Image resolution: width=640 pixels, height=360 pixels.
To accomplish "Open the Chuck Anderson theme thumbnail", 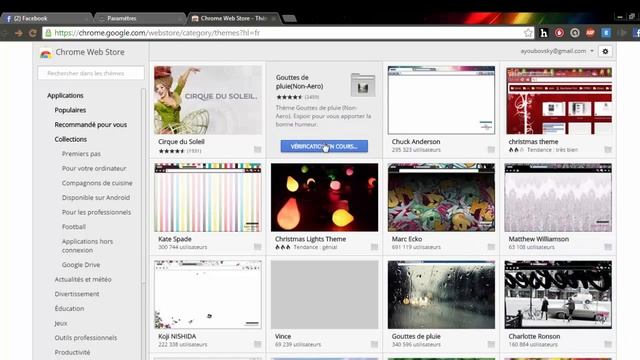I will tap(441, 100).
